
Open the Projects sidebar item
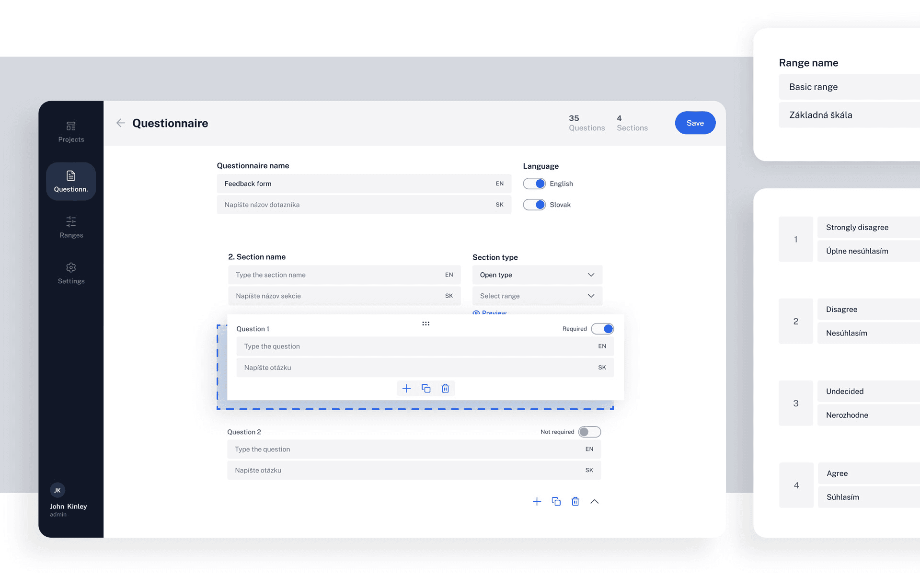click(x=71, y=132)
